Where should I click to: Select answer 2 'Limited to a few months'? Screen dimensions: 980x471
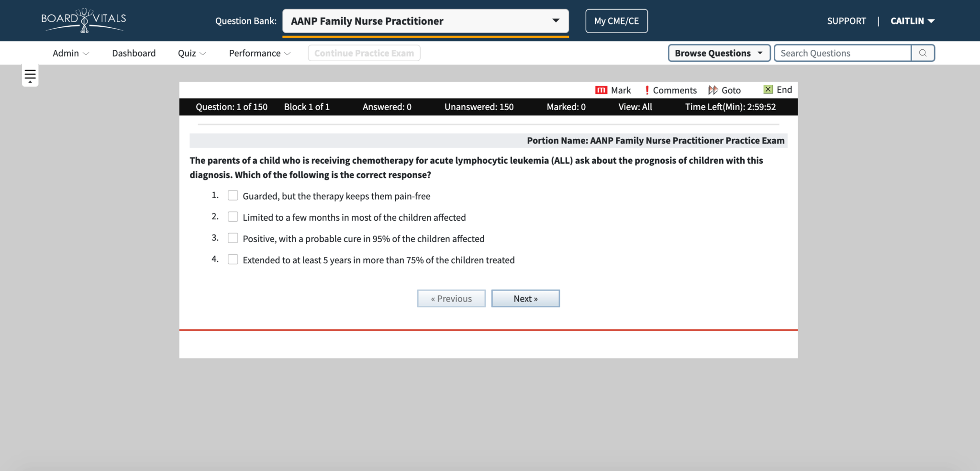pos(233,217)
